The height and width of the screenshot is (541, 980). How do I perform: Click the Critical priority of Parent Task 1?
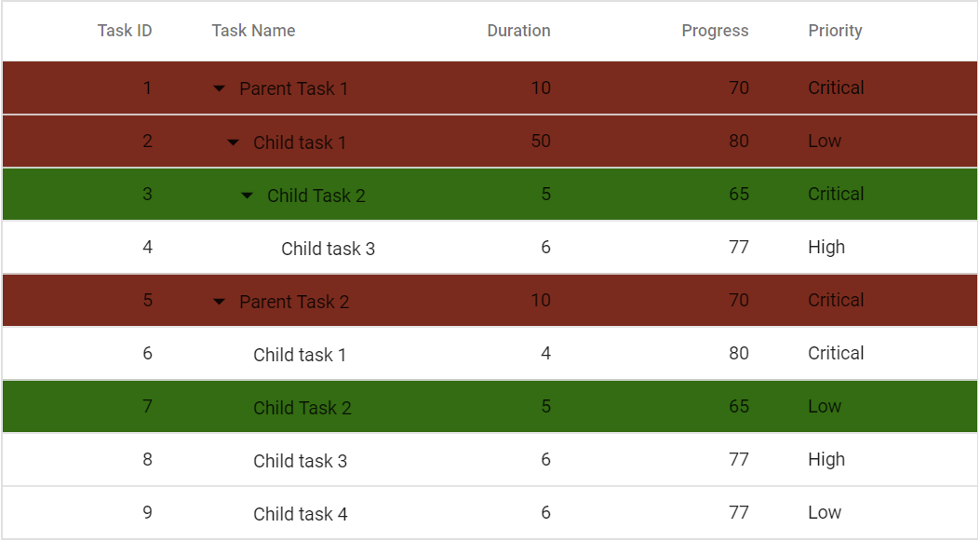point(836,88)
